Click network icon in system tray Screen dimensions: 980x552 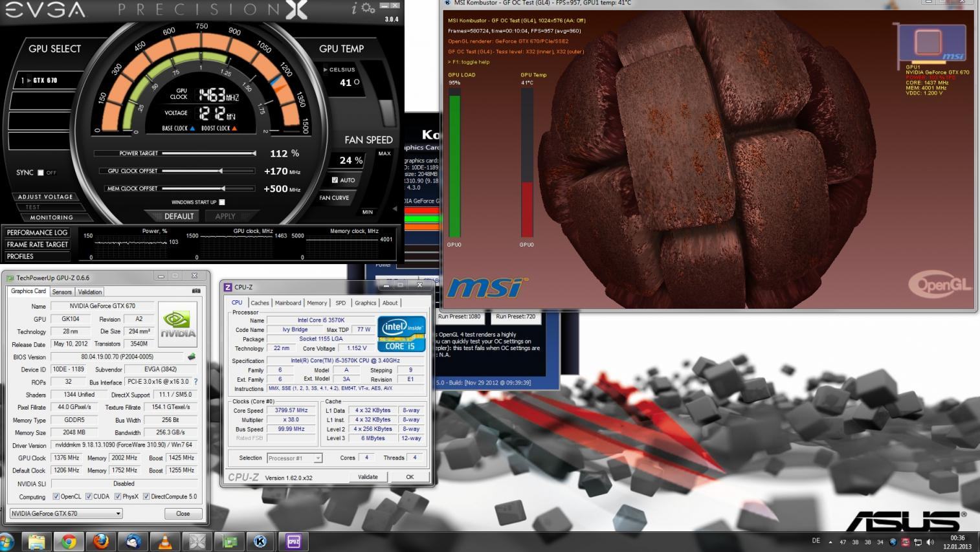pos(918,542)
